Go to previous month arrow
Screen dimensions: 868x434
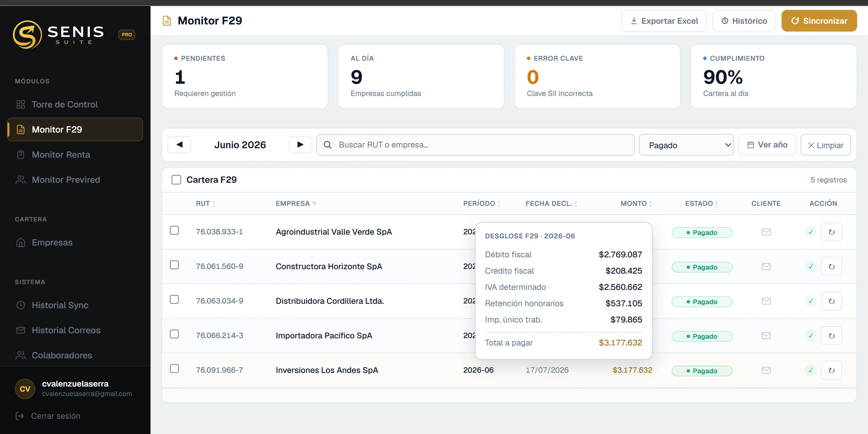pos(179,145)
